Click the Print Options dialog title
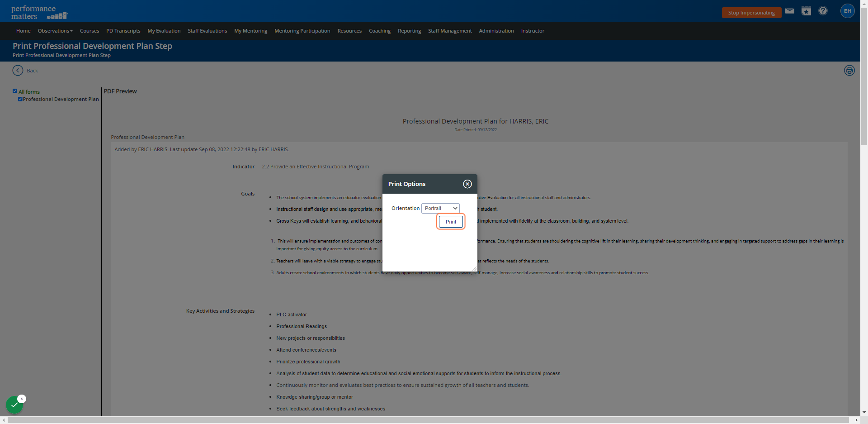 (x=407, y=184)
